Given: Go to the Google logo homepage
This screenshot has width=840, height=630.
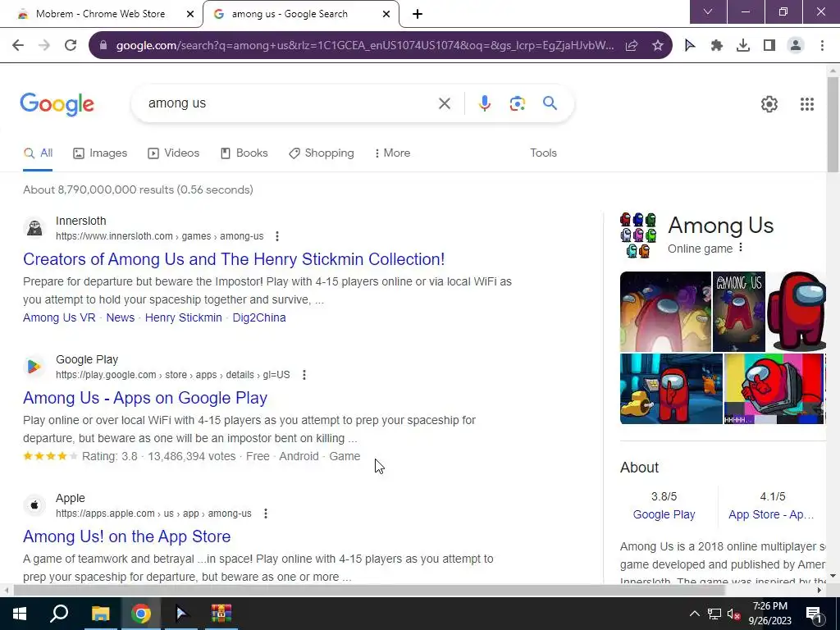Looking at the screenshot, I should coord(57,104).
